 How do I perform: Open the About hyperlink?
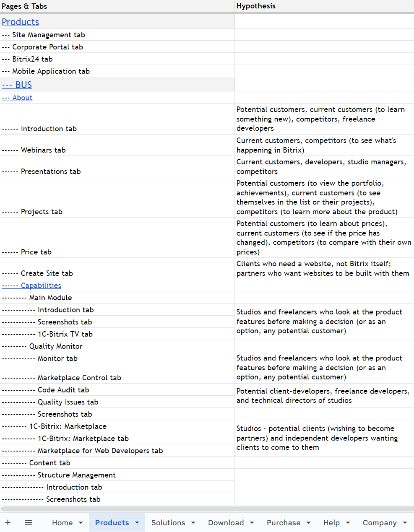coord(17,98)
